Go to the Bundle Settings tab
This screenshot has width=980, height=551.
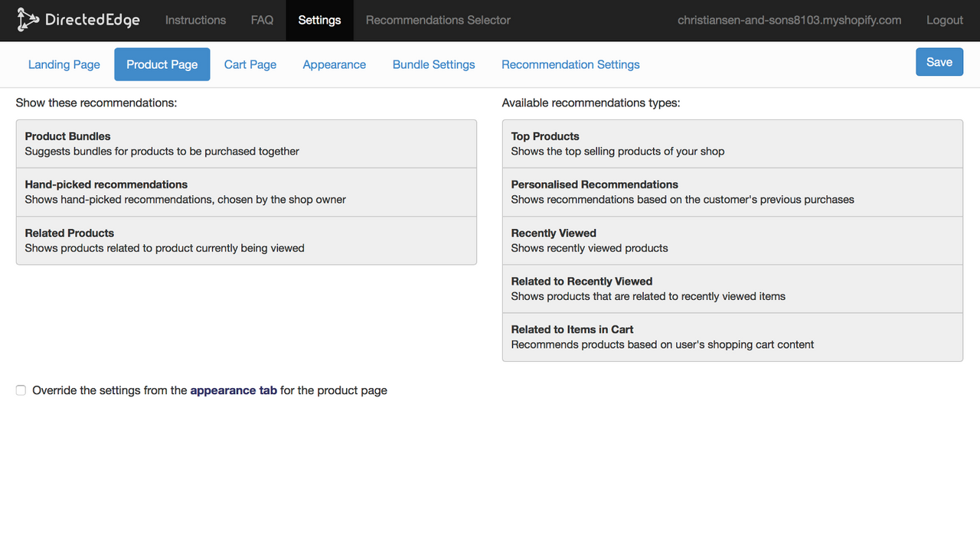click(433, 64)
